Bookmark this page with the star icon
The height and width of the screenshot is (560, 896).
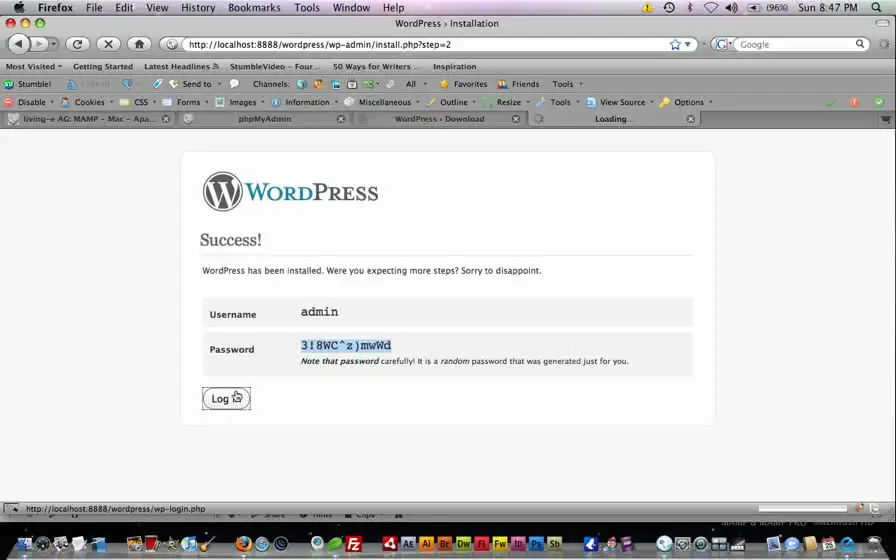(x=675, y=44)
